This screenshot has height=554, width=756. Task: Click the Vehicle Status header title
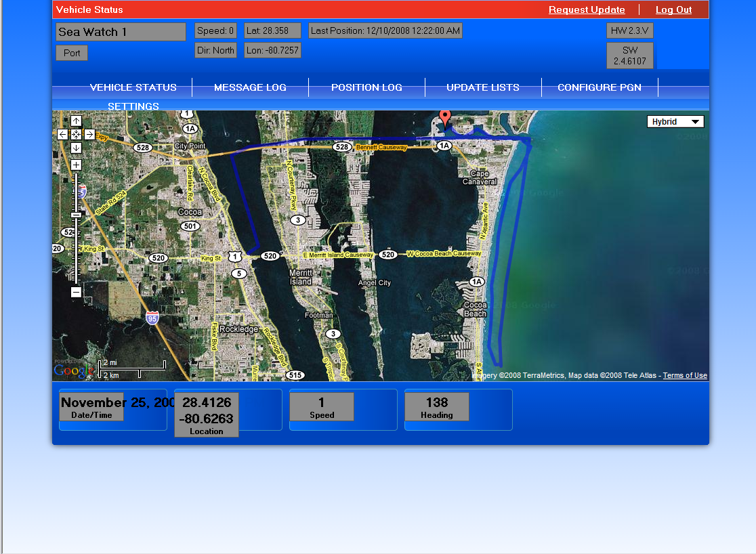pyautogui.click(x=89, y=9)
